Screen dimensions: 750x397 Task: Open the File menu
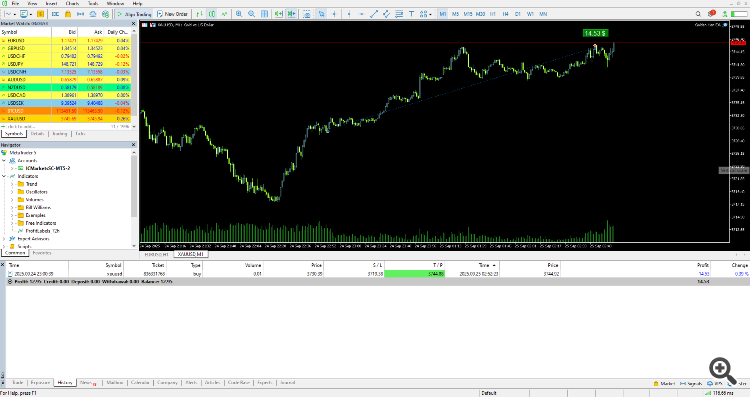pyautogui.click(x=15, y=3)
